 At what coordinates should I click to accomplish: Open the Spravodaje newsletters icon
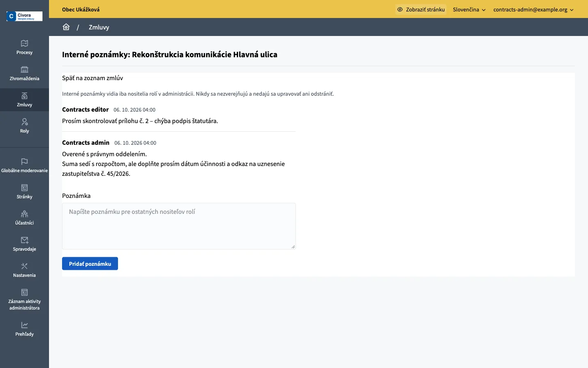24,240
